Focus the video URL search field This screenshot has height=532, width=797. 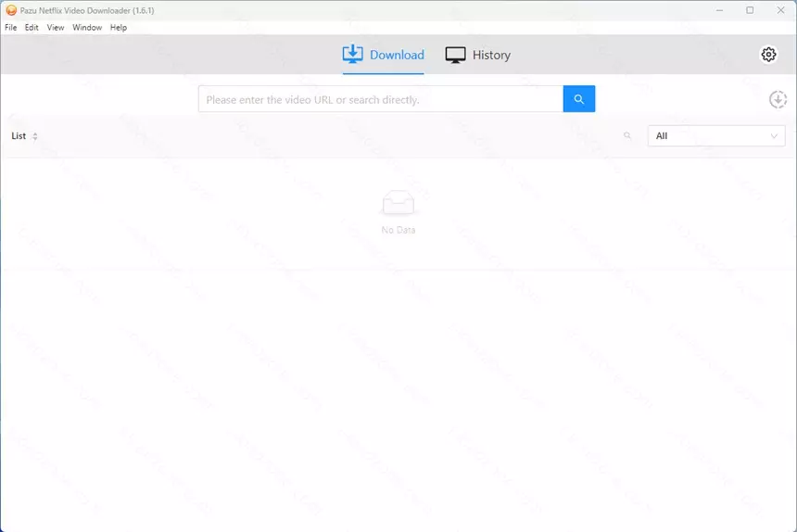[381, 99]
